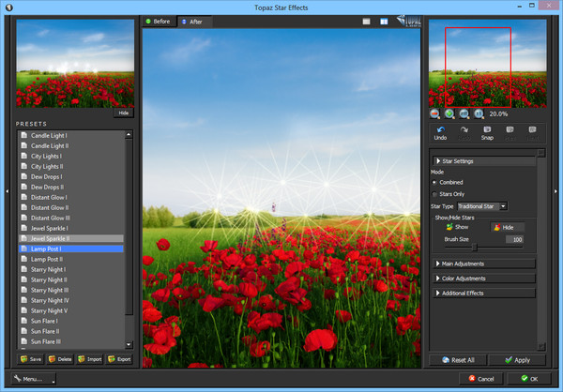The height and width of the screenshot is (392, 563).
Task: Click Reset All
Action: [x=458, y=359]
